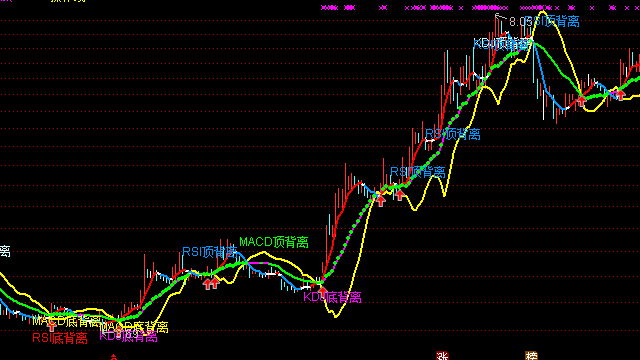Click the 8.05 high price label
The image size is (640, 360).
coord(520,22)
